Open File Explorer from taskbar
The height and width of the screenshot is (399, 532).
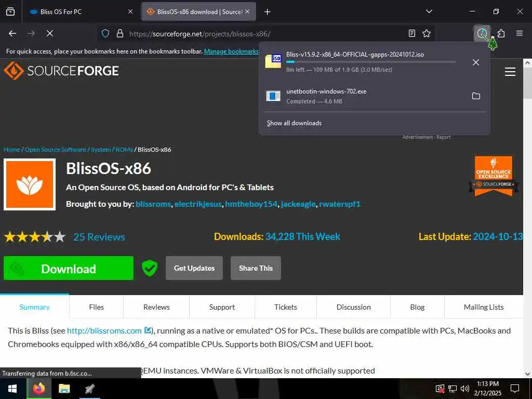(x=64, y=389)
